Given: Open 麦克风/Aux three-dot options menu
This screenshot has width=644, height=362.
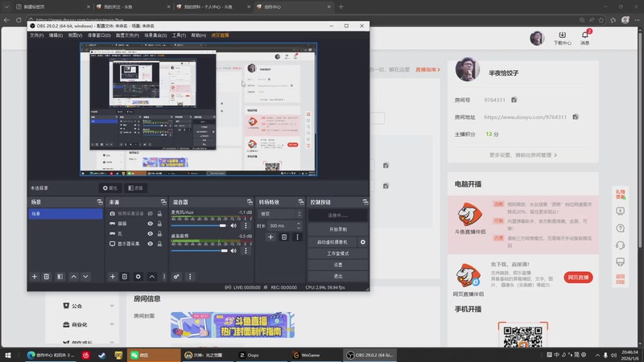Looking at the screenshot, I should (246, 226).
